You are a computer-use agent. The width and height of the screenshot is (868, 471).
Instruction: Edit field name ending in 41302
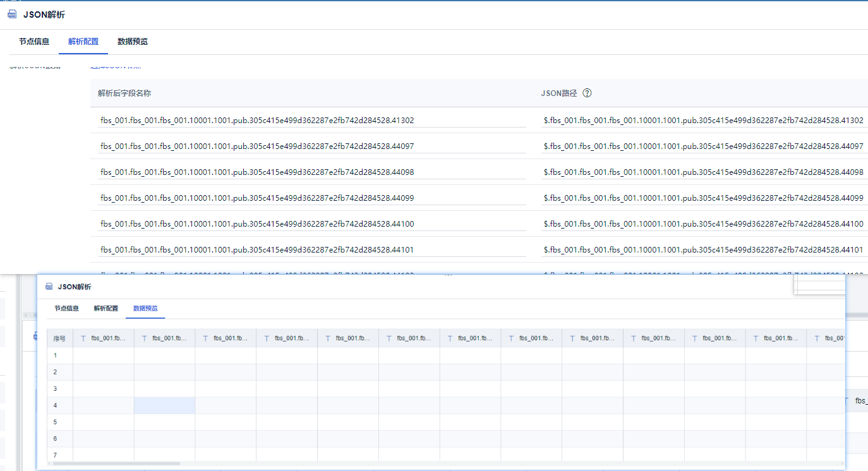pyautogui.click(x=312, y=120)
